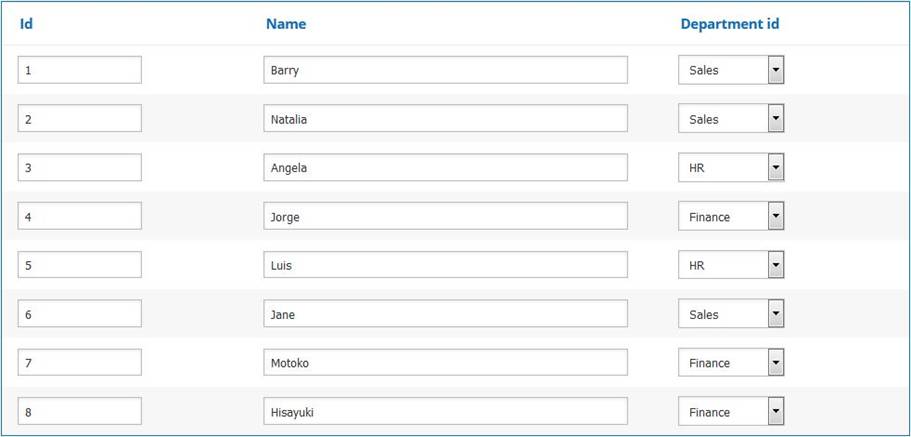Click the Id input showing 6

79,314
